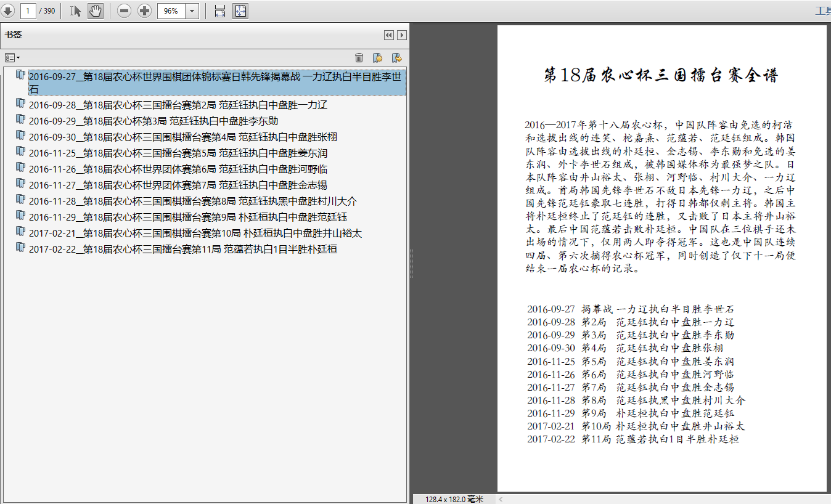Open bookmark 2016-09-27 揭幕战 一力辽执白半目胜李世石
Viewport: 831px width, 504px height.
click(x=217, y=83)
